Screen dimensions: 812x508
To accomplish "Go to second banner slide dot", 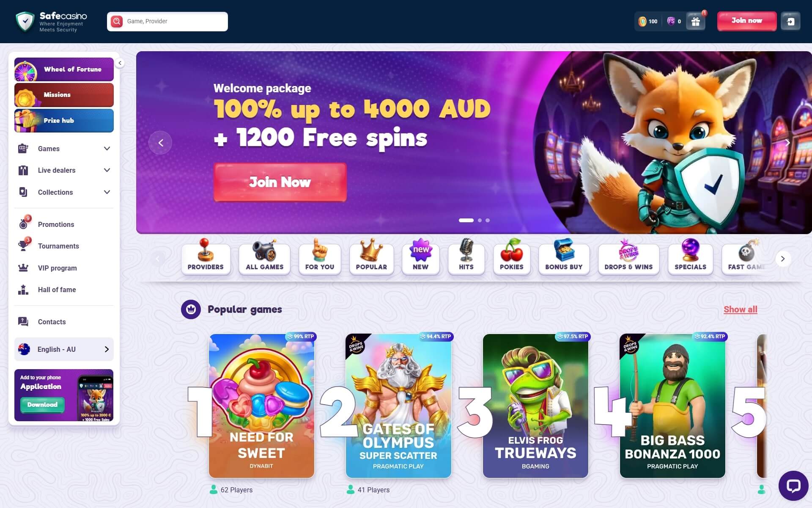I will point(480,220).
